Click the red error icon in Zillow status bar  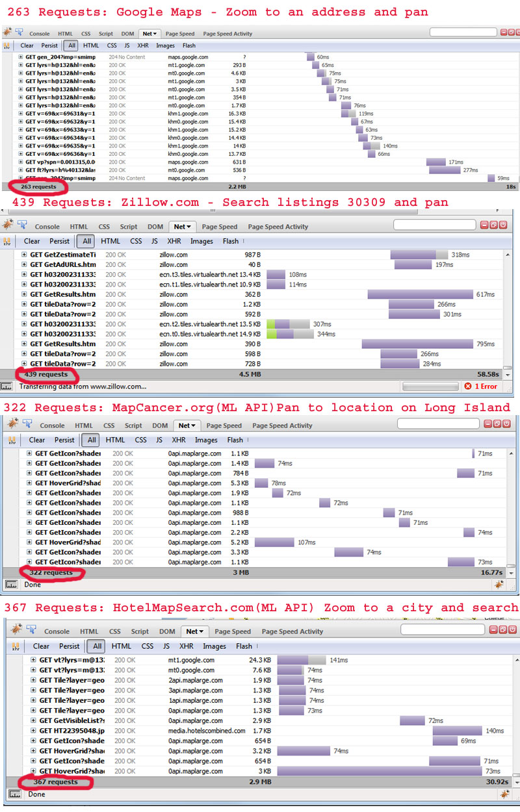point(469,386)
